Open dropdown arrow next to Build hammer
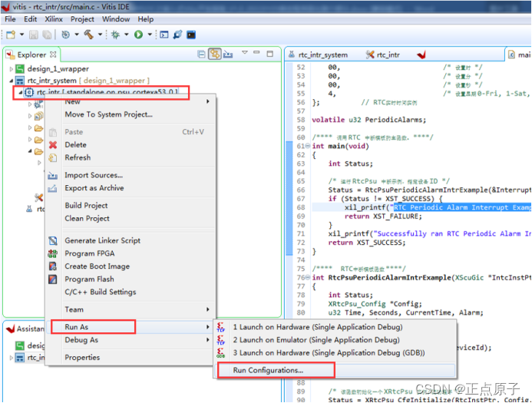Screen dimensions: 532x403 tap(100, 35)
